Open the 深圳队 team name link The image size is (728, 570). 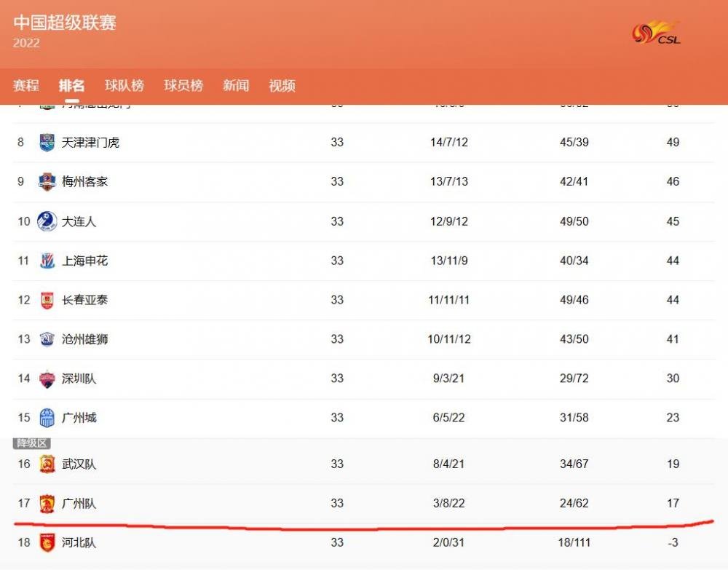click(x=79, y=379)
